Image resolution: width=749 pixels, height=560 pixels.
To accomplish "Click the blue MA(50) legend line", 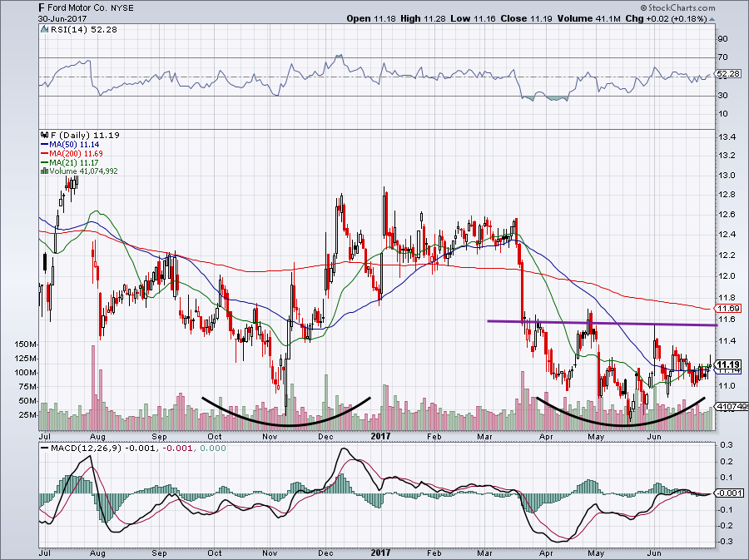I will 44,144.
